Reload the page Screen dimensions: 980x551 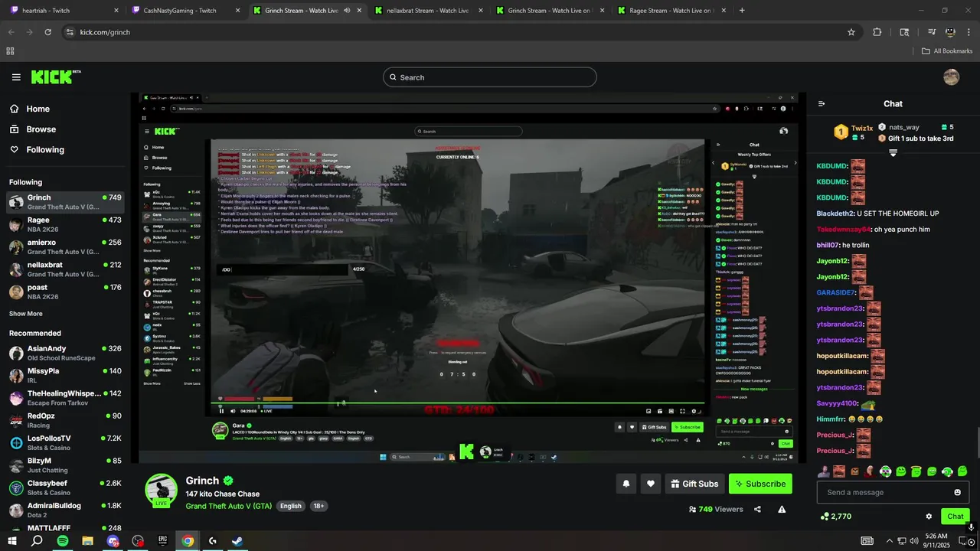(47, 32)
